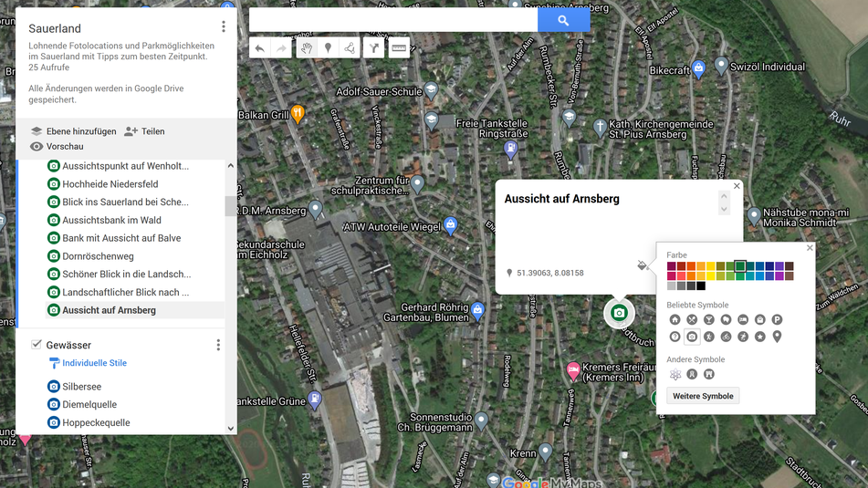Screen dimensions: 868x488
Task: Click the redo arrow in the toolbar
Action: tap(281, 48)
